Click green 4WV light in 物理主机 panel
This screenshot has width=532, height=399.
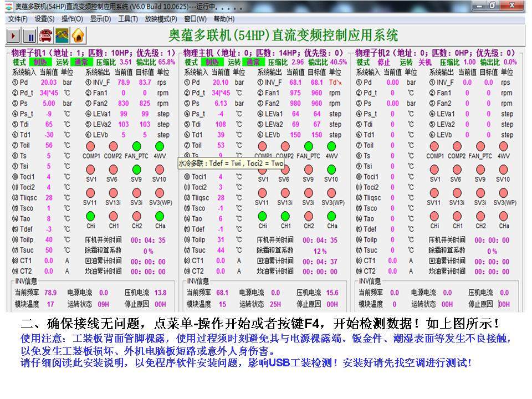click(331, 146)
